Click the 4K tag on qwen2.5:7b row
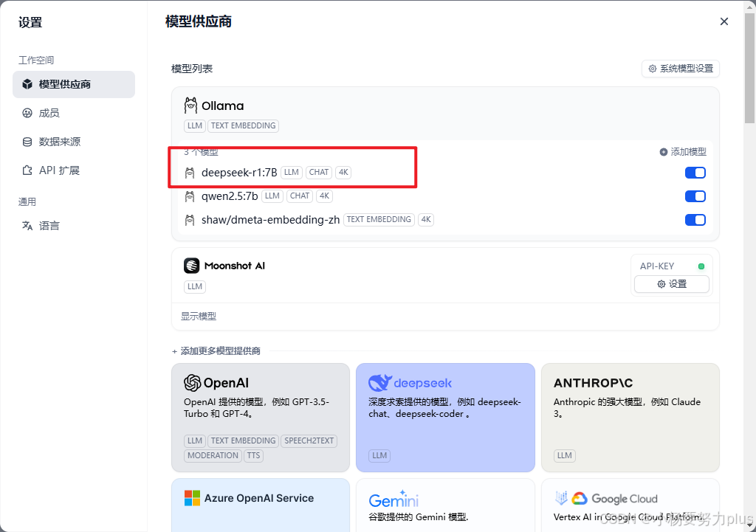The image size is (756, 532). click(325, 196)
